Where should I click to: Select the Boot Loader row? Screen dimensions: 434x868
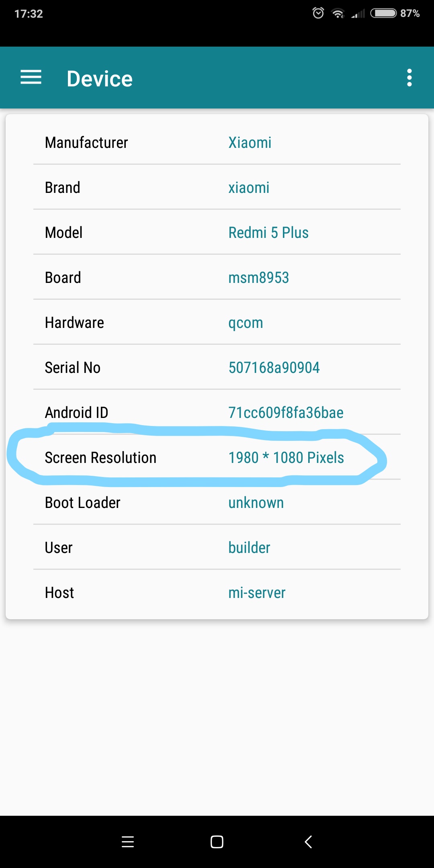(217, 503)
